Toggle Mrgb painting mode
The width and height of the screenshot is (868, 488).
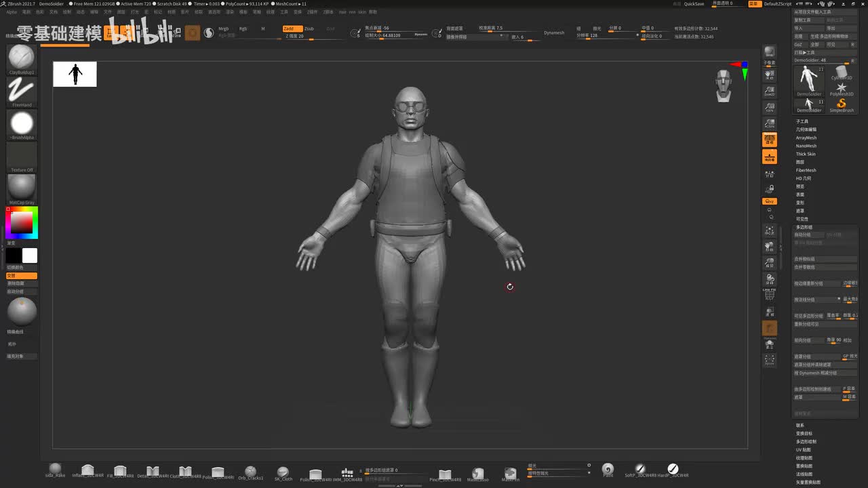tap(224, 28)
